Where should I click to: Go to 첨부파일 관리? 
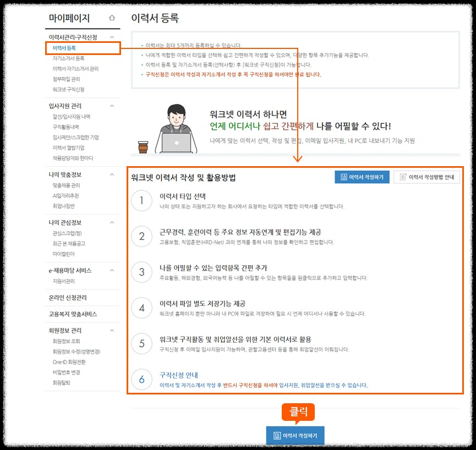(x=66, y=79)
